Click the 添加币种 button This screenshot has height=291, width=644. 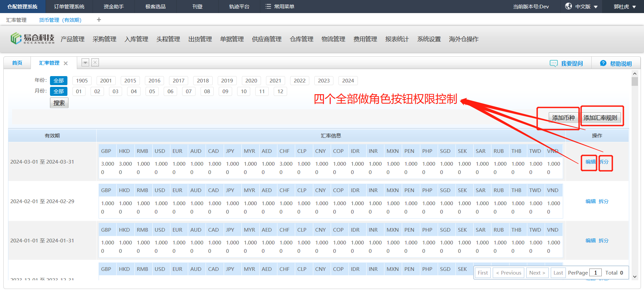point(563,118)
